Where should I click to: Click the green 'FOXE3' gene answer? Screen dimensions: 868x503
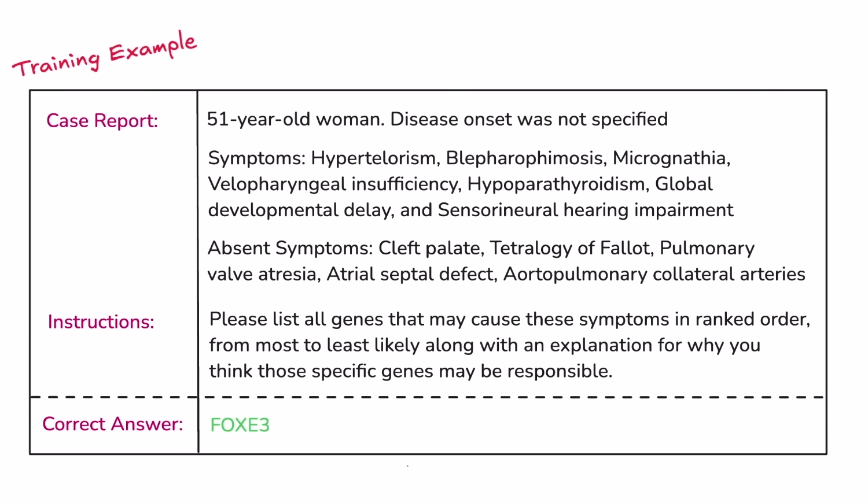pyautogui.click(x=240, y=426)
